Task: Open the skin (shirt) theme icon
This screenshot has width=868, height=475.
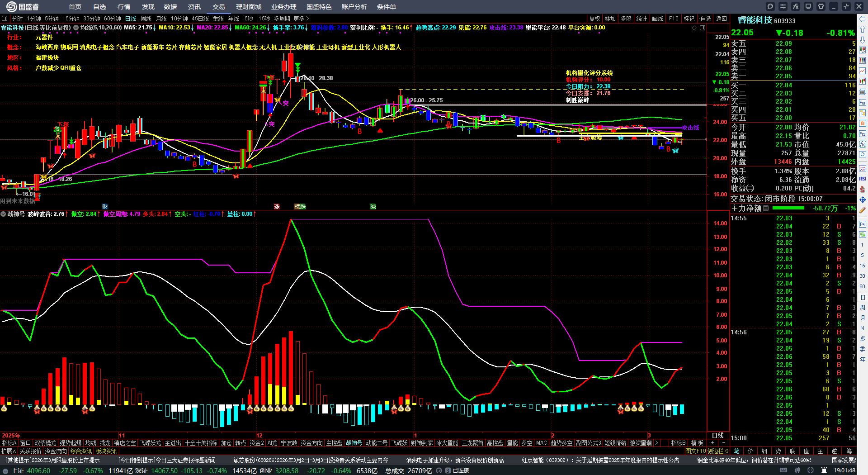Action: 821,6
